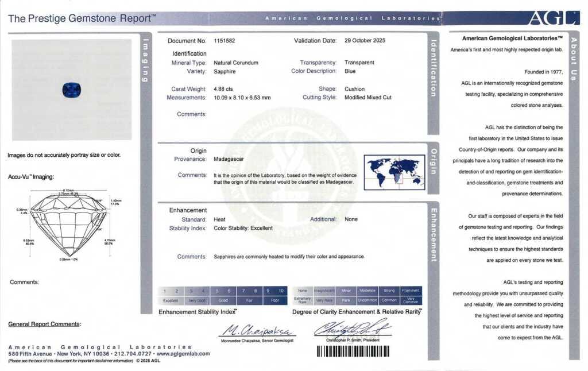Screen dimensions: 588x371
Task: Open the www.aglgemlab.com link
Action: point(183,354)
